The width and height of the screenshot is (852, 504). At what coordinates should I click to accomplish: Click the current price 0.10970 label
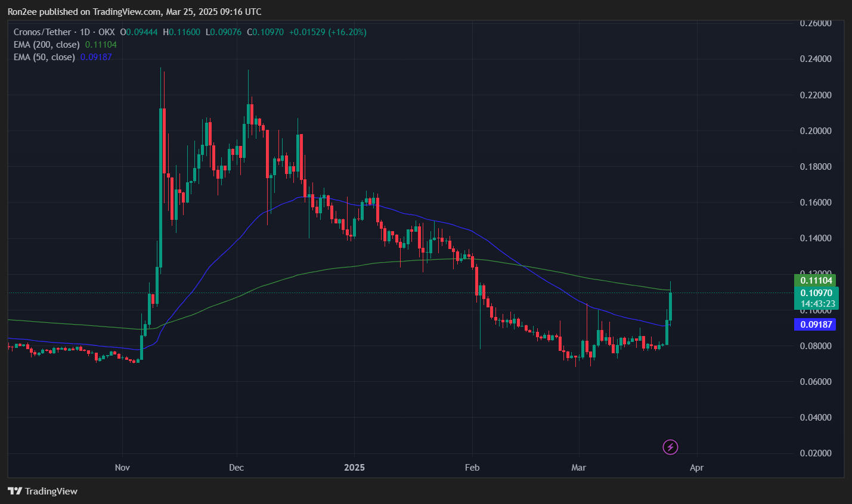point(816,293)
